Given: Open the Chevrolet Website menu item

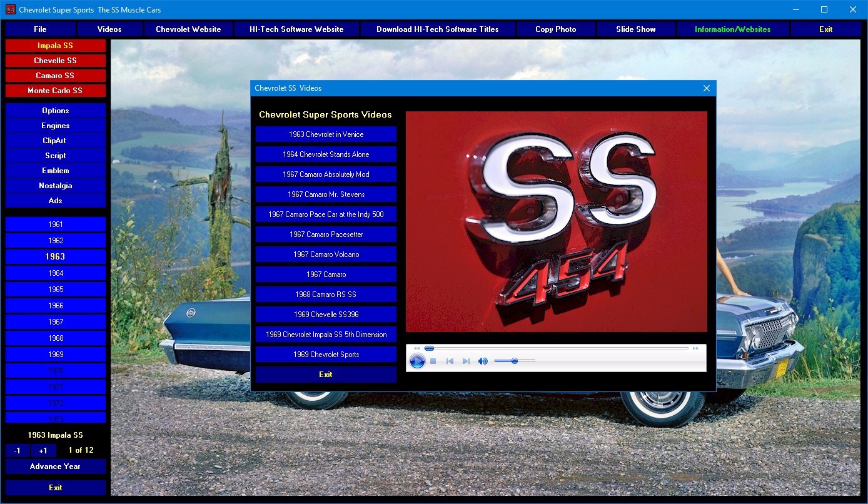Looking at the screenshot, I should coord(188,29).
